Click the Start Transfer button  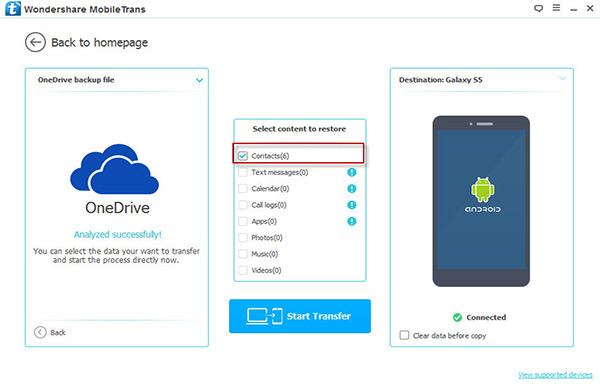(x=300, y=316)
